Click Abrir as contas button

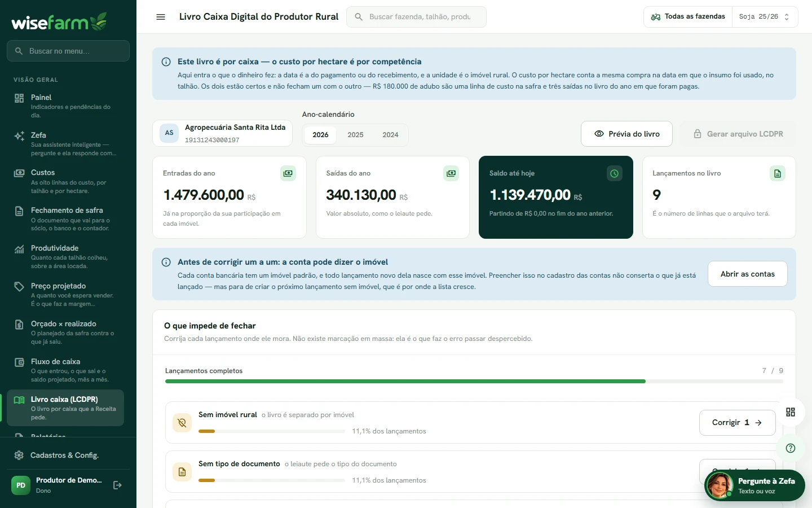click(x=748, y=274)
